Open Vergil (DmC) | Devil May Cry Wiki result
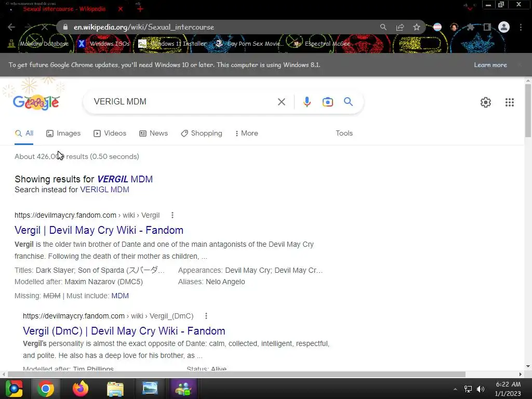 124,331
